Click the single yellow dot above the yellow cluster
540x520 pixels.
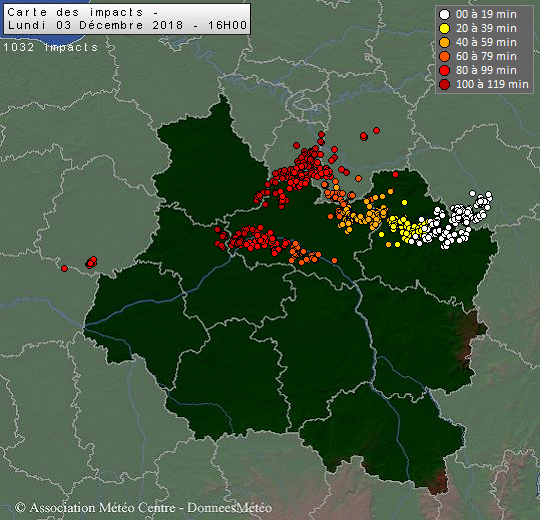tap(405, 202)
